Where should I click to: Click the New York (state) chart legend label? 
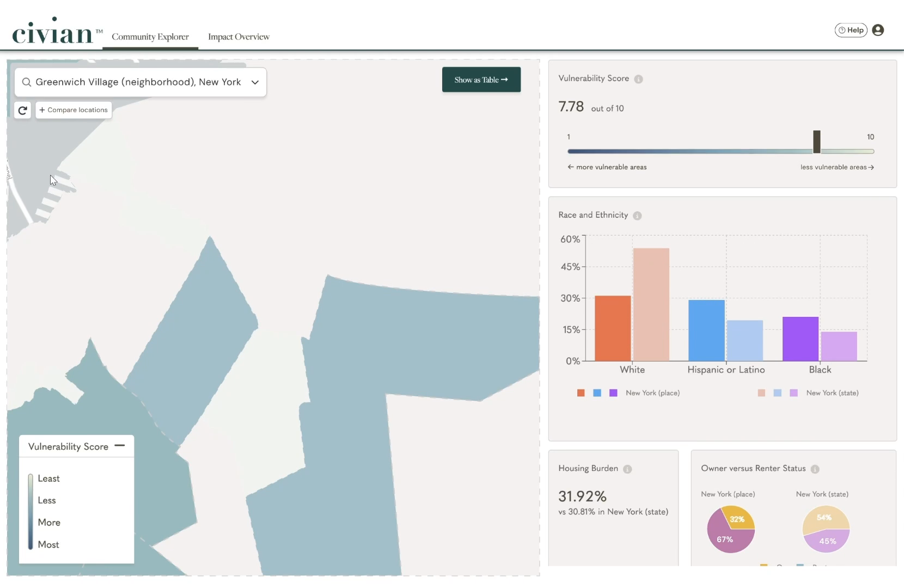tap(832, 393)
